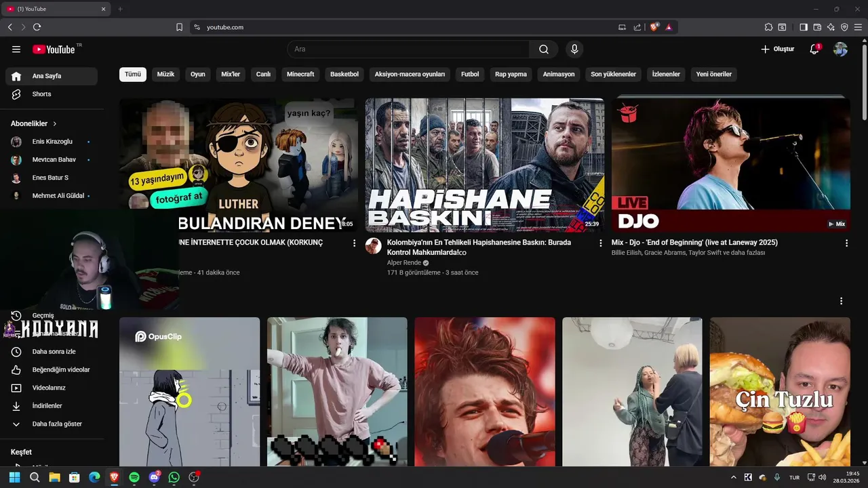Viewport: 868px width, 488px height.
Task: Open Mevtcan Bahav subscription channel
Action: pyautogui.click(x=52, y=160)
